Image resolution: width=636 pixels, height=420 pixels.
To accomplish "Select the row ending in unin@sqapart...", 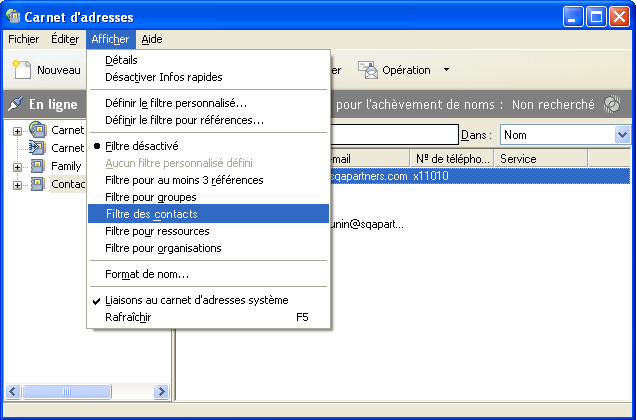I will tap(367, 224).
